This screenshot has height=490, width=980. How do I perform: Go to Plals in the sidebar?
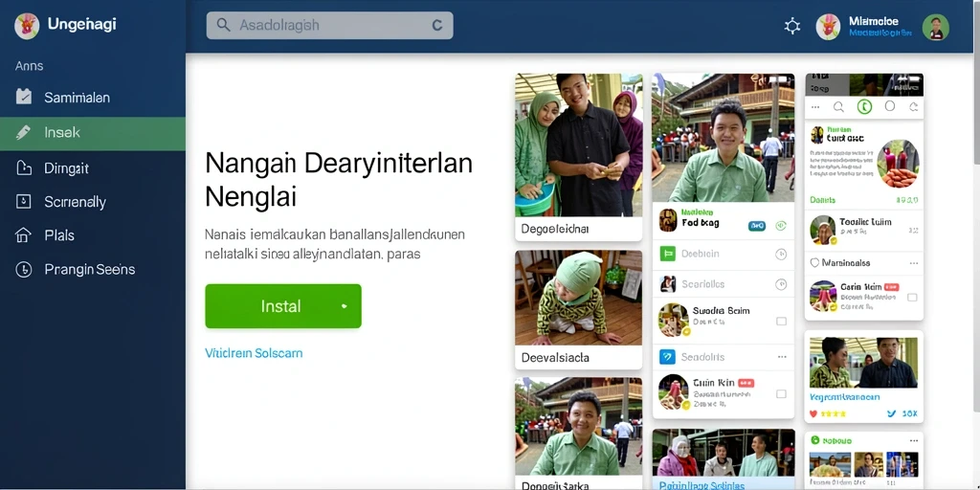click(93, 235)
